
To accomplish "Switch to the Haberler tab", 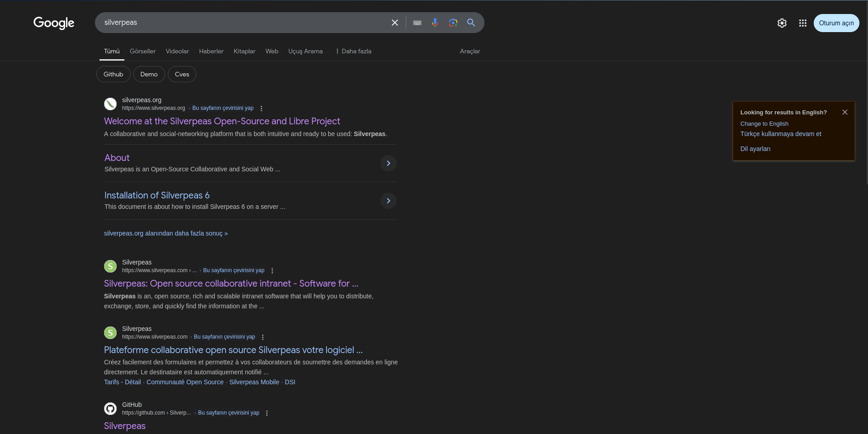I will (x=211, y=52).
